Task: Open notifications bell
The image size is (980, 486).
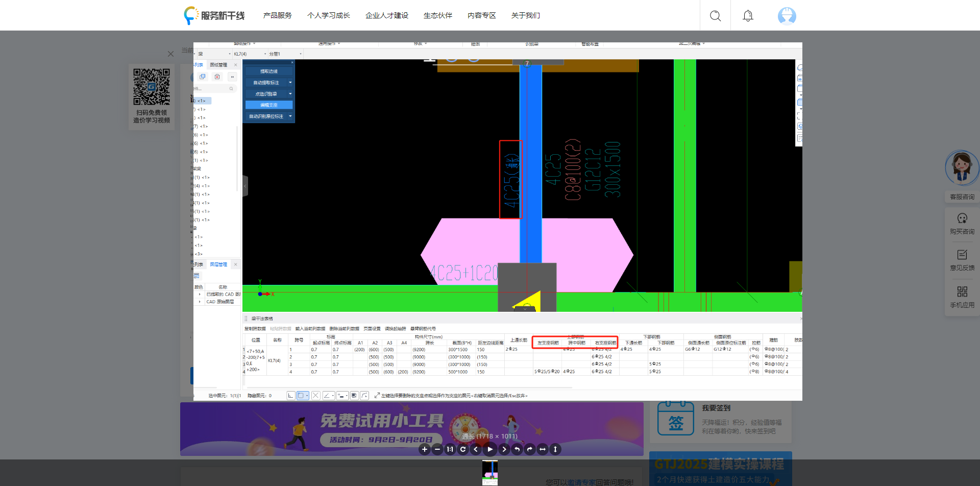Action: click(748, 16)
